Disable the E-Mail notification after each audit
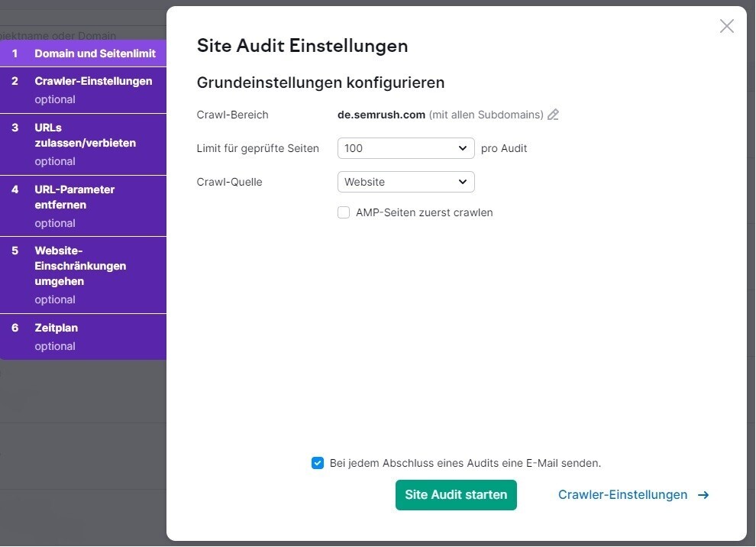This screenshot has width=756, height=547. pyautogui.click(x=318, y=462)
